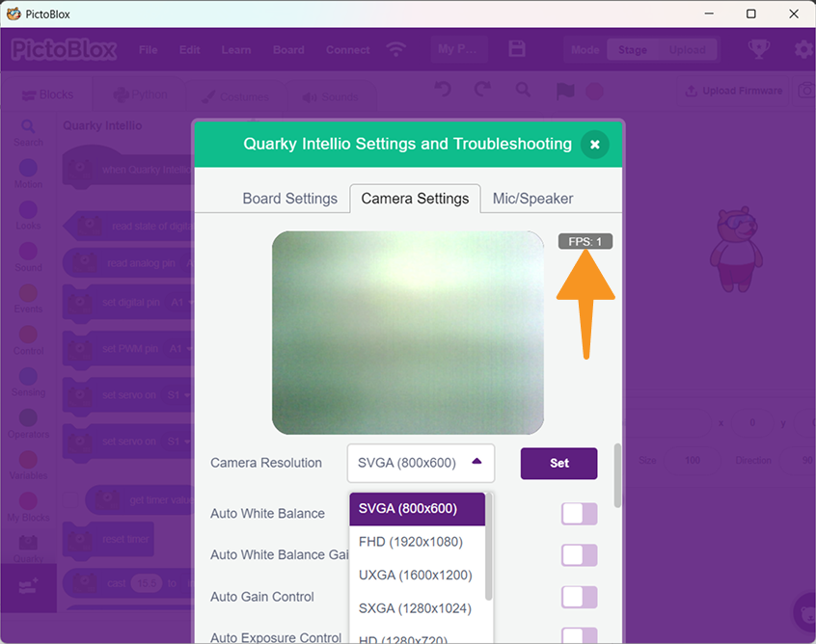Click the red stop icon
Viewport: 816px width, 644px height.
pos(595,91)
